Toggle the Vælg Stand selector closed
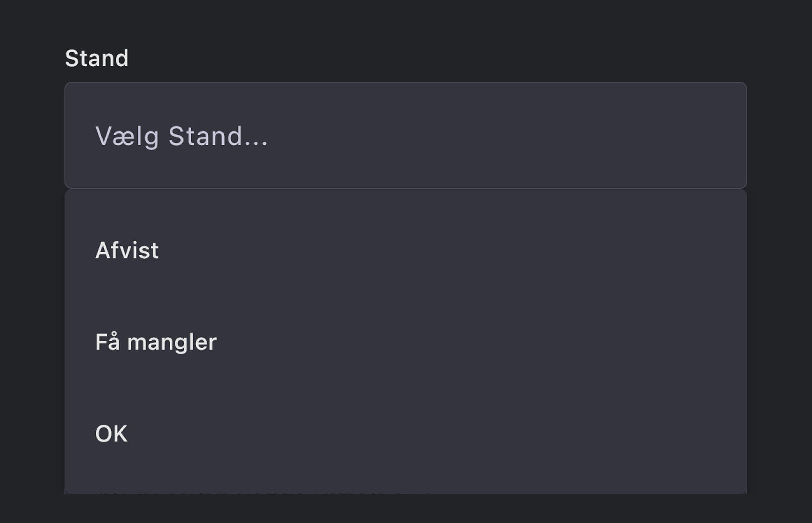Image resolution: width=812 pixels, height=523 pixels. coord(405,135)
